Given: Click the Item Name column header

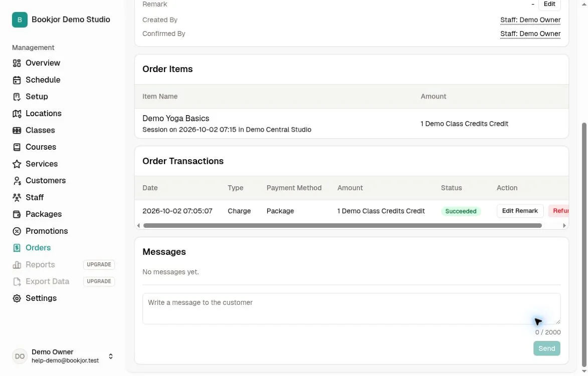Looking at the screenshot, I should point(160,96).
